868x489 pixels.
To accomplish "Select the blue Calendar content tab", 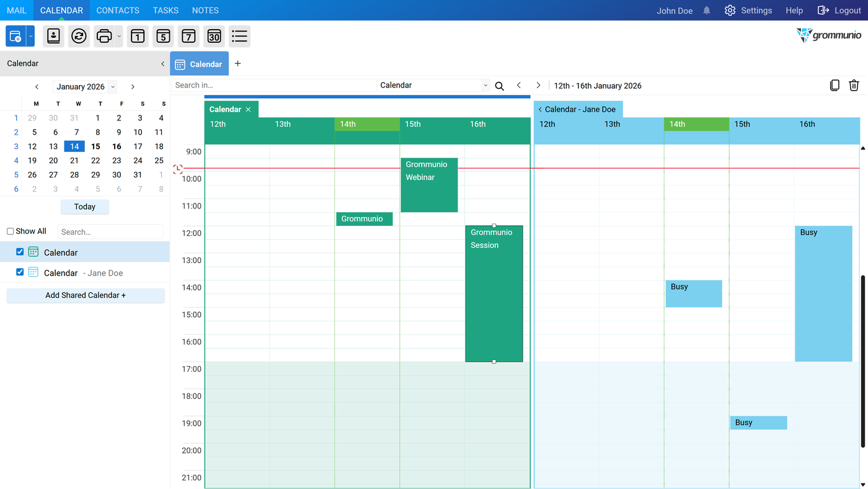I will 199,64.
